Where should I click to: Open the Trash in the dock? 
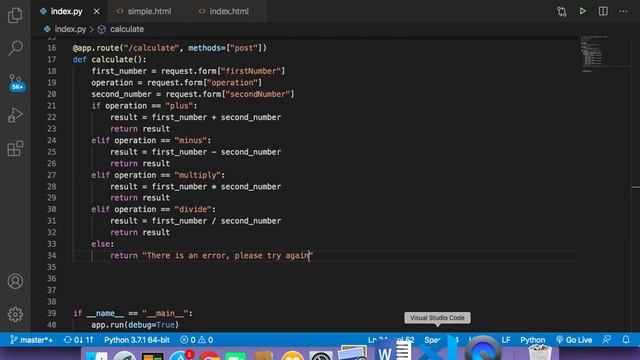540,352
